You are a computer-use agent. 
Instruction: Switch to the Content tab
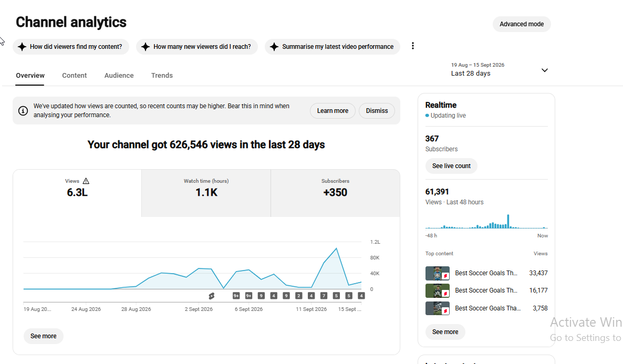(74, 76)
